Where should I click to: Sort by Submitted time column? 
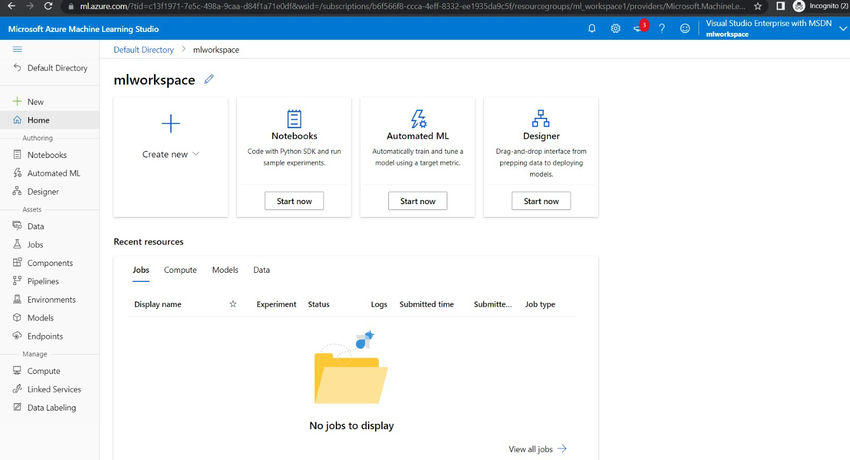[x=427, y=304]
